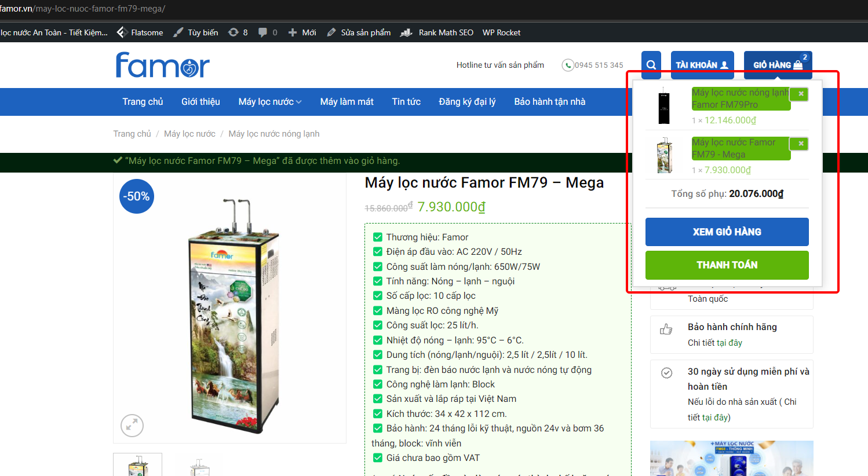Screen dimensions: 868x476
Task: Click the Số cấp lọc: 10 cấp lọc line
Action: [431, 296]
